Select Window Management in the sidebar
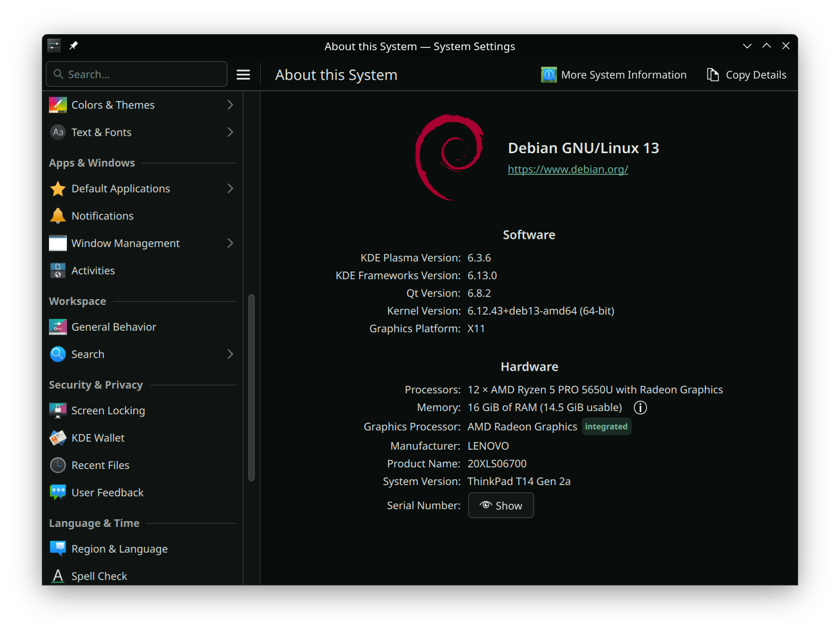This screenshot has height=635, width=840. [142, 243]
